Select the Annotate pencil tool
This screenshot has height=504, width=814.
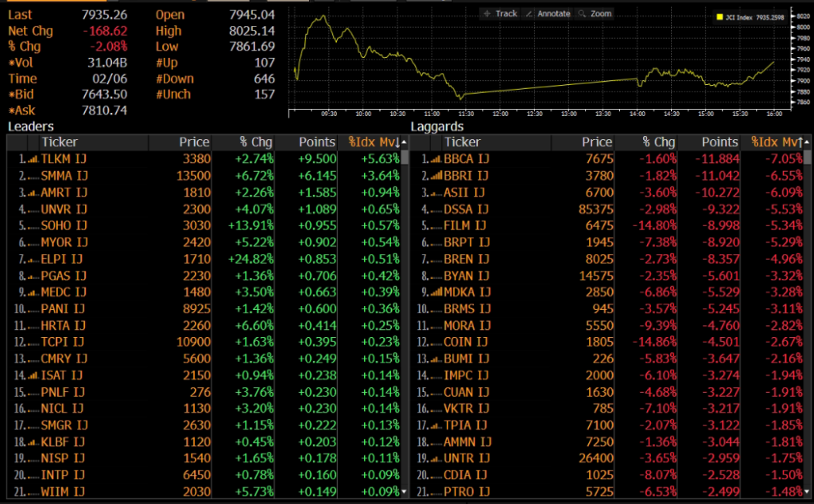coord(548,14)
